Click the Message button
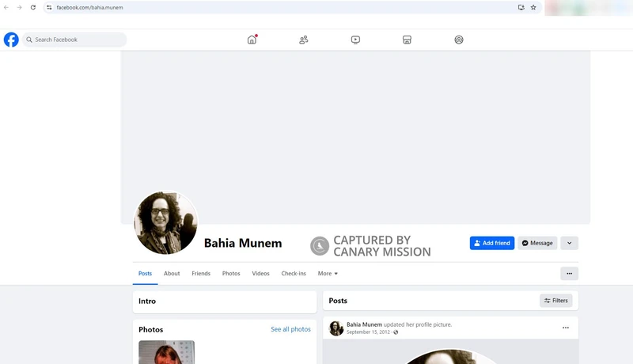Image resolution: width=633 pixels, height=364 pixels. 537,243
